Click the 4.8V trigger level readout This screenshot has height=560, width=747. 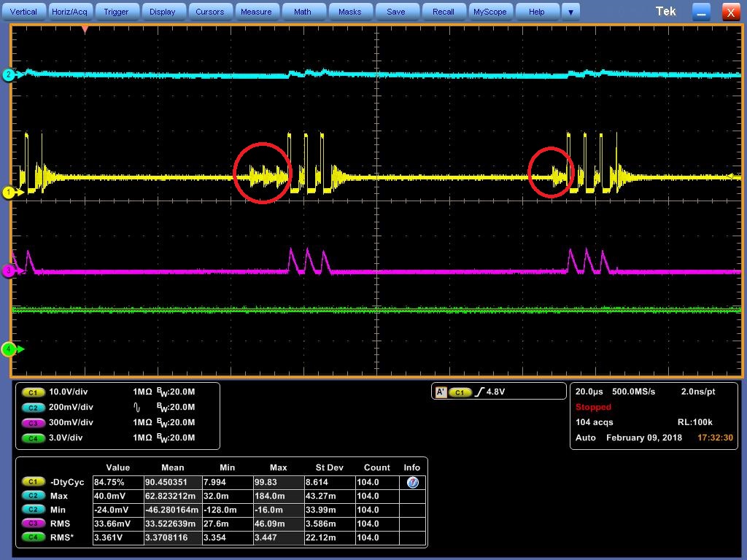496,392
